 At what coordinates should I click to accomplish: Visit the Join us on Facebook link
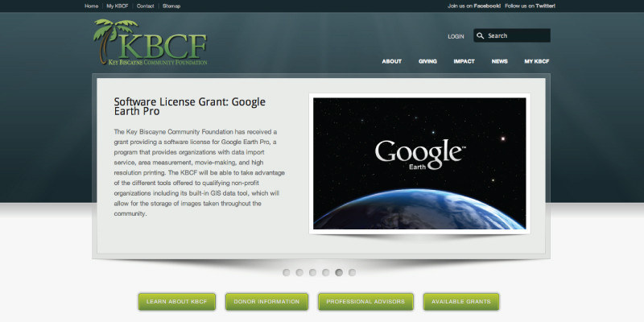tap(474, 6)
